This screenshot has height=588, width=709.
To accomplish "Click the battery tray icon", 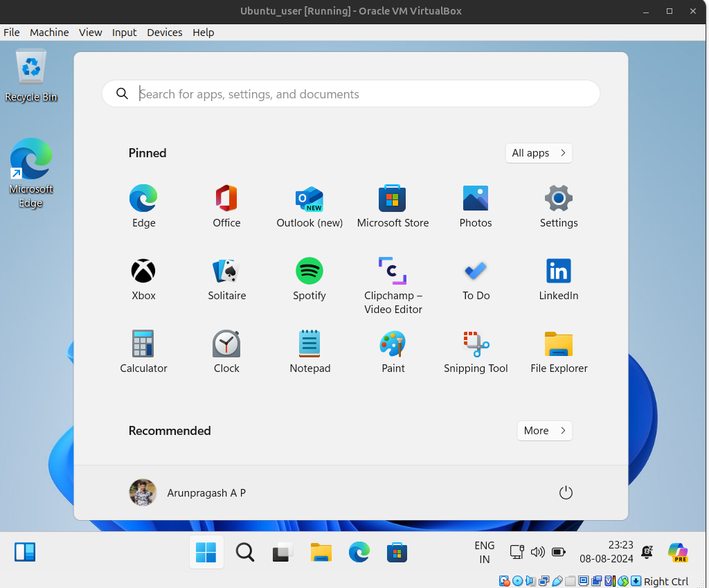I will 559,552.
